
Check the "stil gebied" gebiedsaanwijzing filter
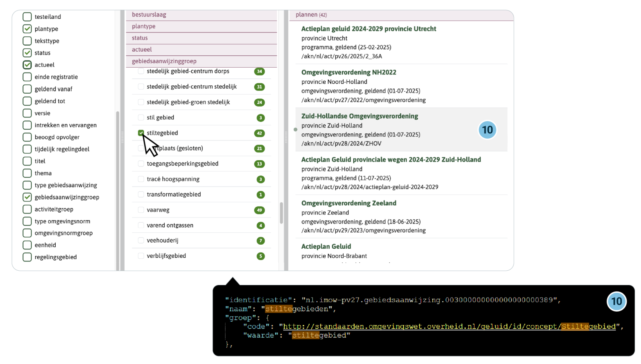click(x=141, y=117)
